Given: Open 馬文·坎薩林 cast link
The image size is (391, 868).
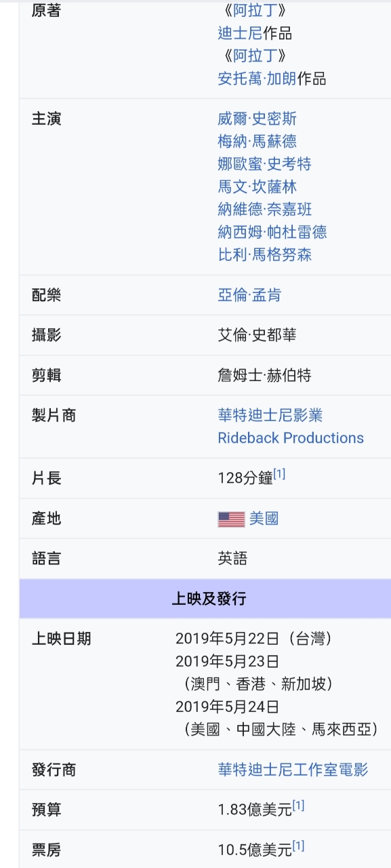Looking at the screenshot, I should pyautogui.click(x=258, y=187).
